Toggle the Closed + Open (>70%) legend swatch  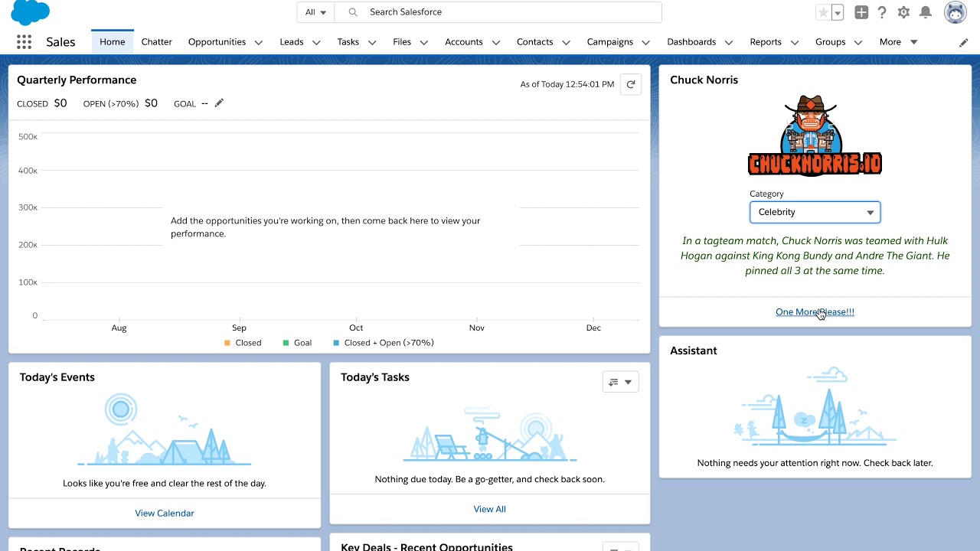point(336,343)
